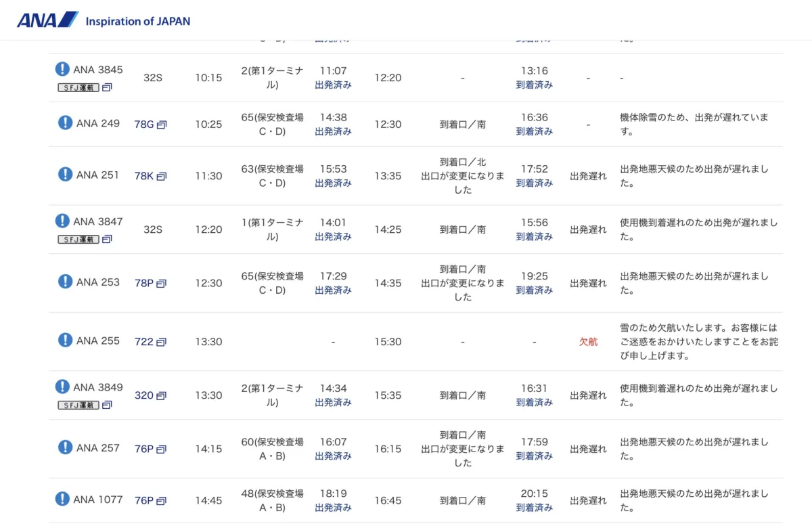812x528 pixels.
Task: Click the exclamation icon for ANA 253
Action: pyautogui.click(x=65, y=282)
